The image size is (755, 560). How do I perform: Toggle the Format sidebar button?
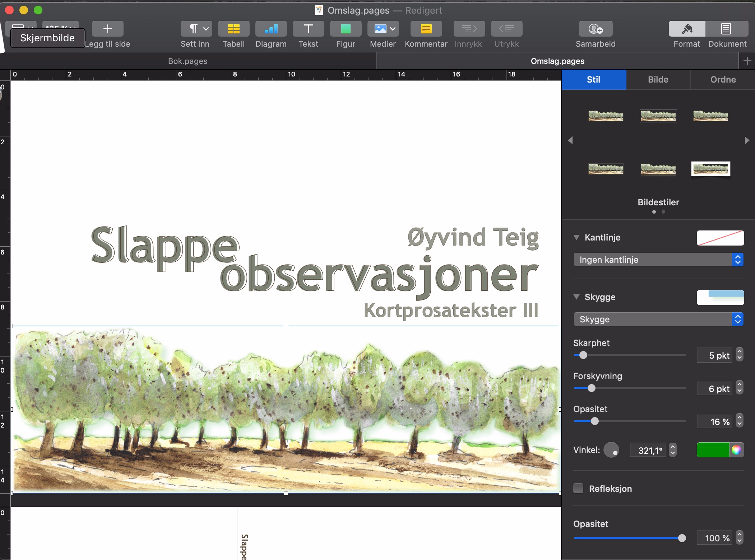click(x=687, y=29)
